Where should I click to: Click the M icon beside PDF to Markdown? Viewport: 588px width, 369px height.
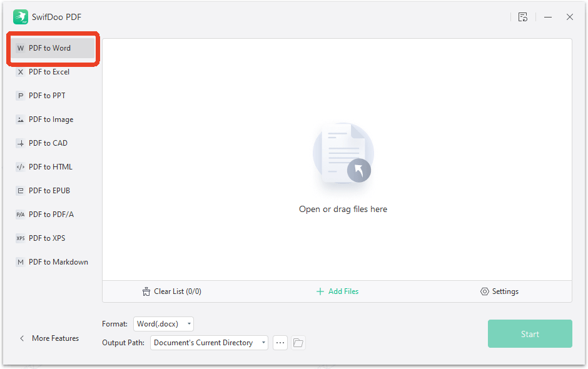click(21, 262)
